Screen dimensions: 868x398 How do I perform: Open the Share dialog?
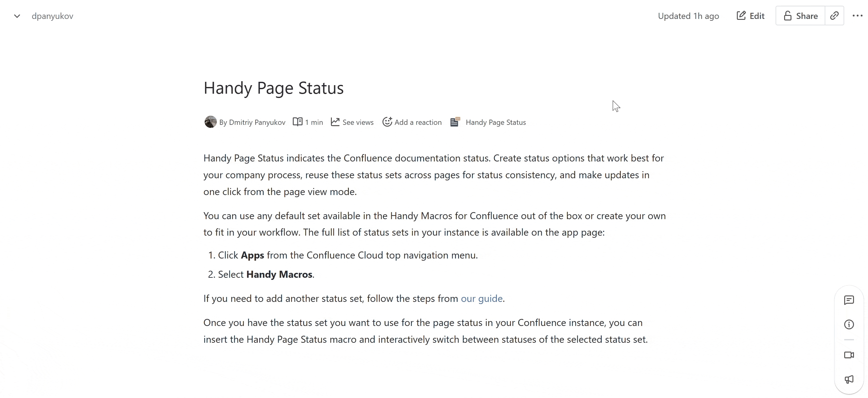coord(800,16)
